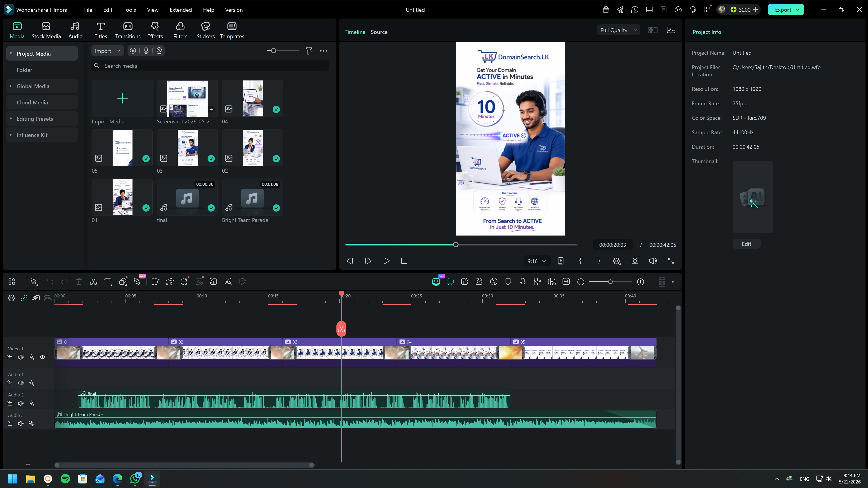Lock the Audio 3 track

click(x=10, y=424)
